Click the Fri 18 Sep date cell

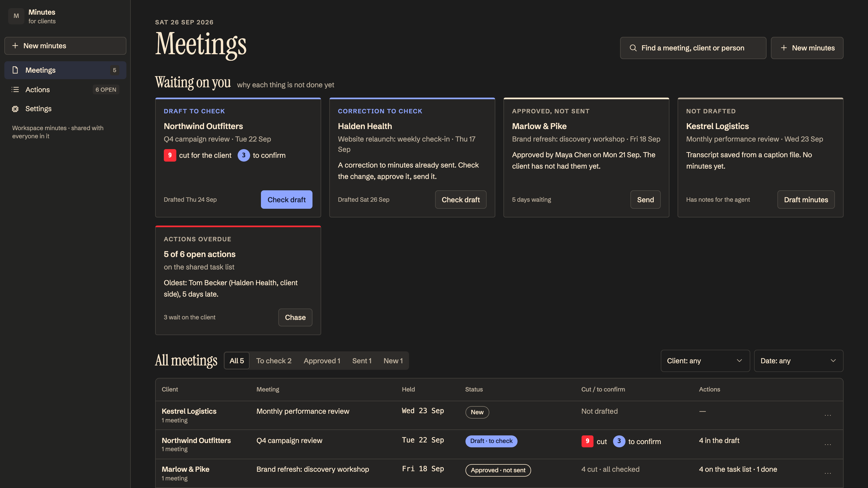[x=423, y=469]
